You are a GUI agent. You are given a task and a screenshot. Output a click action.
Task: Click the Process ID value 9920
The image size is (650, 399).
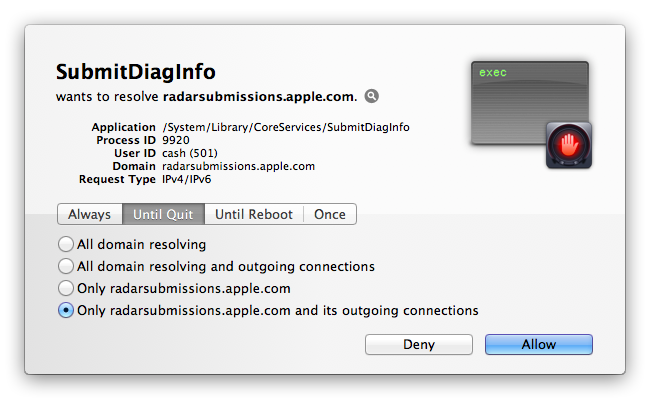[176, 140]
